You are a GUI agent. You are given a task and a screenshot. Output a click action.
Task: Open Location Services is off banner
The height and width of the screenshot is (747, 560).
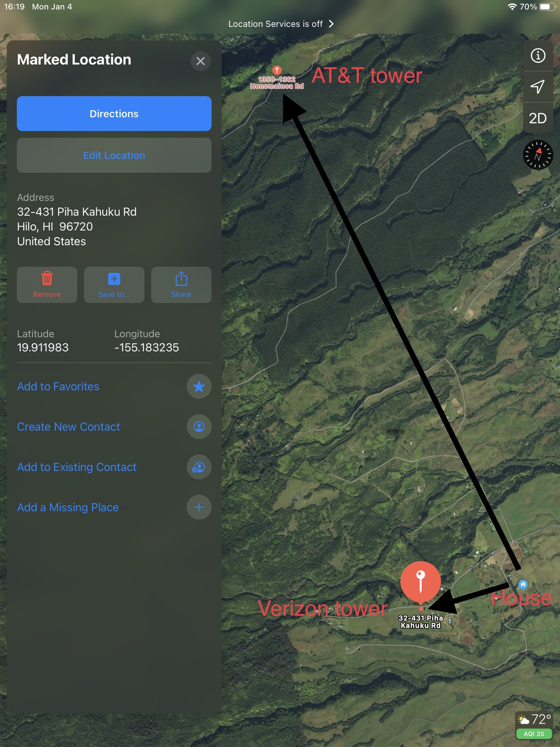click(x=281, y=24)
